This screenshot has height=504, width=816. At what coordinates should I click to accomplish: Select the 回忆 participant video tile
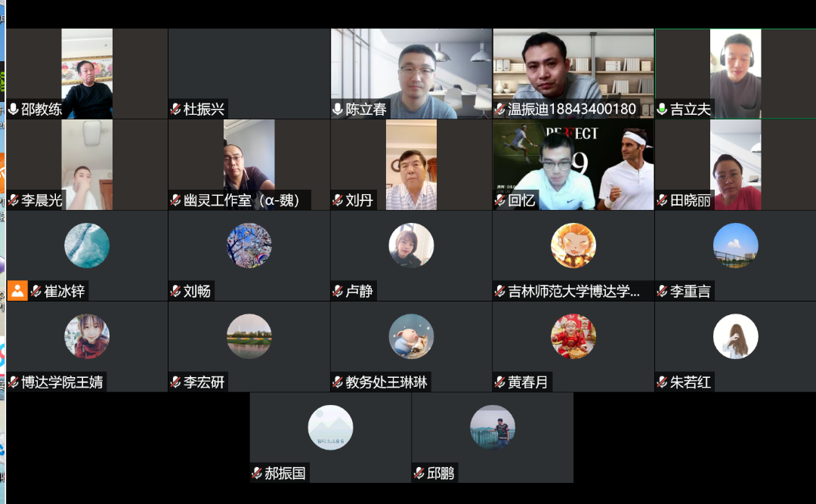pos(573,165)
